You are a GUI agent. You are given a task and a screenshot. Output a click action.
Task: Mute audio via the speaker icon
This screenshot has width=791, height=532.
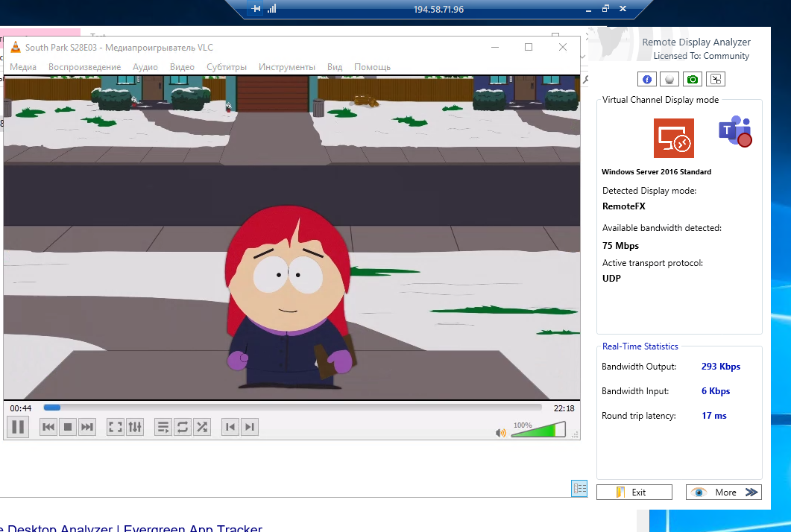click(x=501, y=432)
